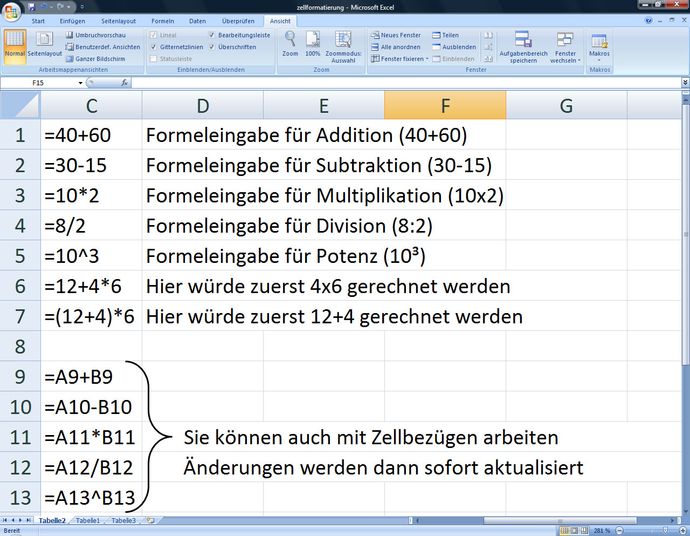Click the Save icon in quick access toolbar

(31, 7)
